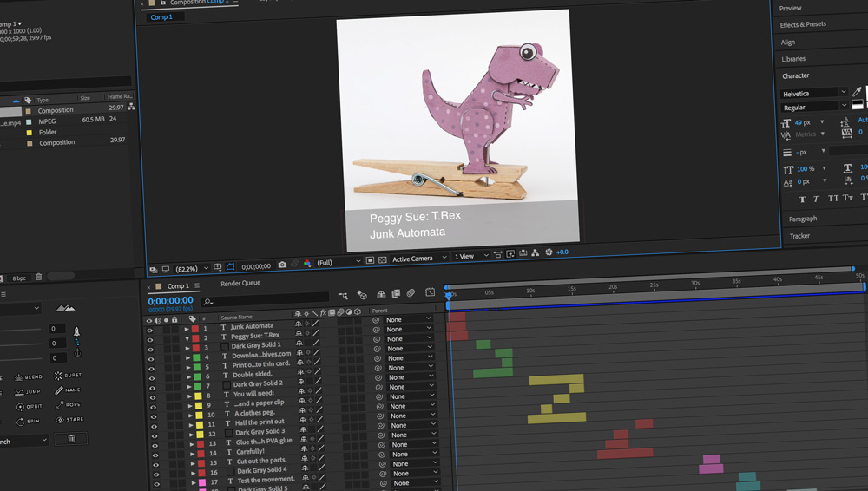Hide the Double sided. layer
Viewport: 868px width, 491px height.
point(152,378)
